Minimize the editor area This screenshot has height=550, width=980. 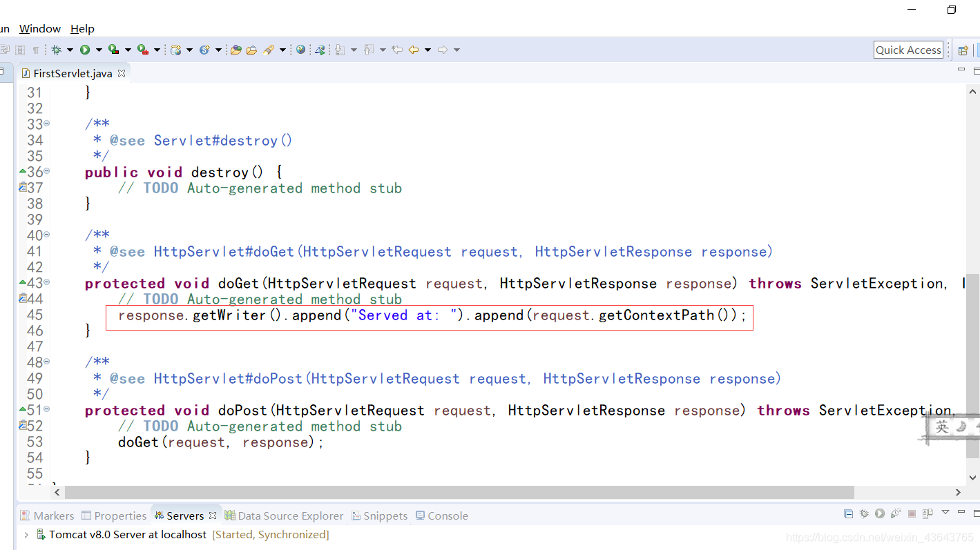pyautogui.click(x=961, y=69)
